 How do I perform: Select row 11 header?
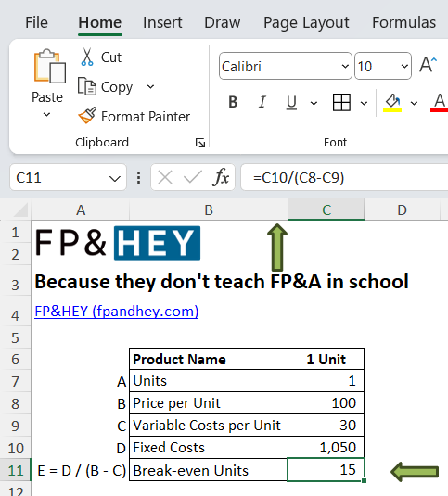coord(15,470)
